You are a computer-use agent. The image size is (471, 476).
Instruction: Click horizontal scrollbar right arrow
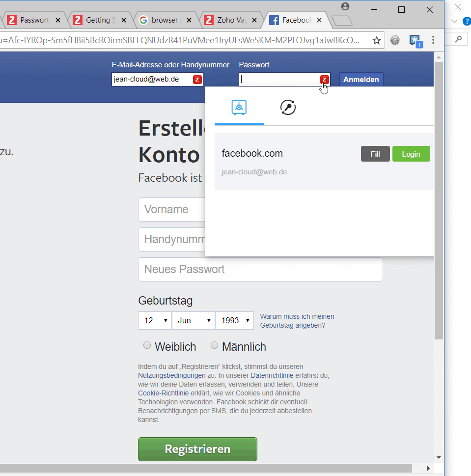tap(428, 469)
